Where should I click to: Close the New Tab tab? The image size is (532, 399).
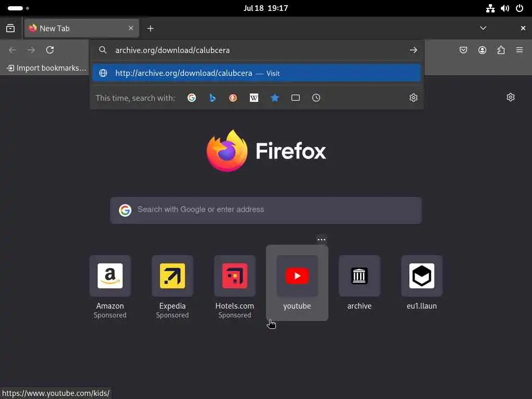[x=130, y=28]
